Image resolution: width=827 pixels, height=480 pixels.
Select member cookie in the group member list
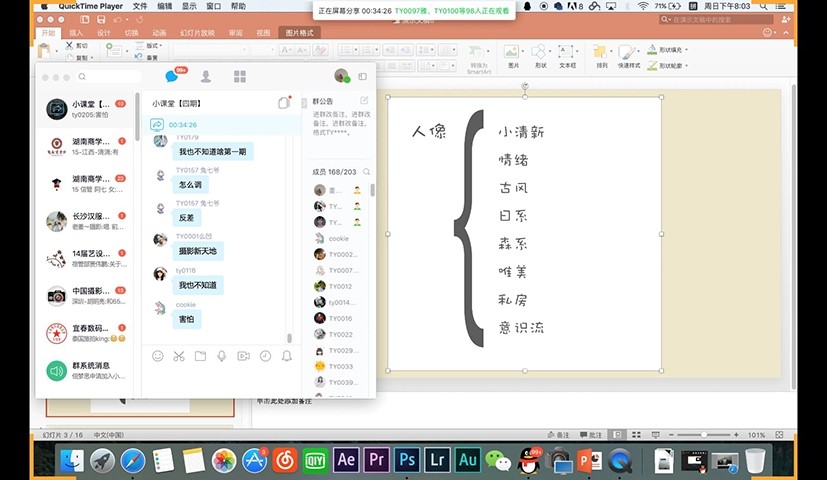tap(338, 238)
